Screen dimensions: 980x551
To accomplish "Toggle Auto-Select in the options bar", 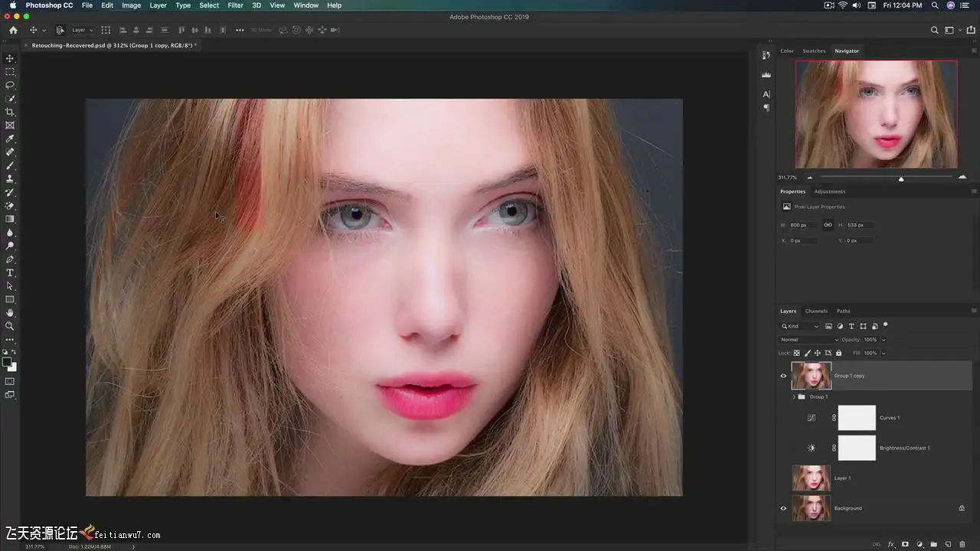I will [60, 30].
